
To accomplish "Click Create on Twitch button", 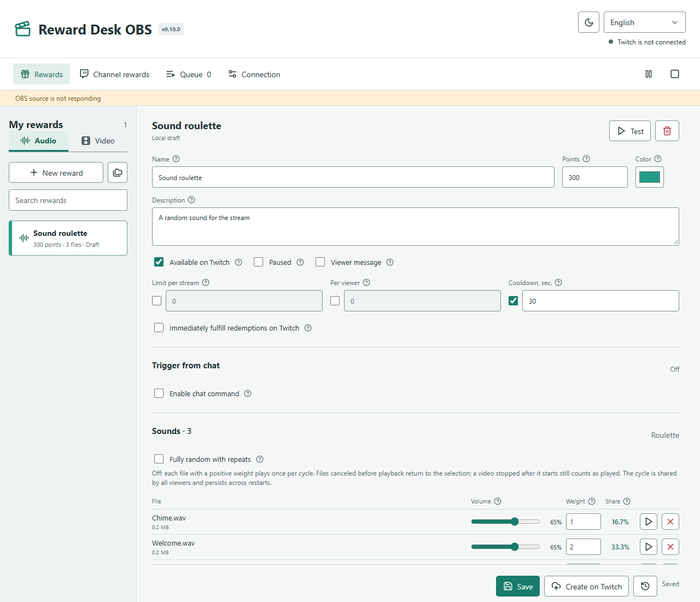I will tap(586, 586).
